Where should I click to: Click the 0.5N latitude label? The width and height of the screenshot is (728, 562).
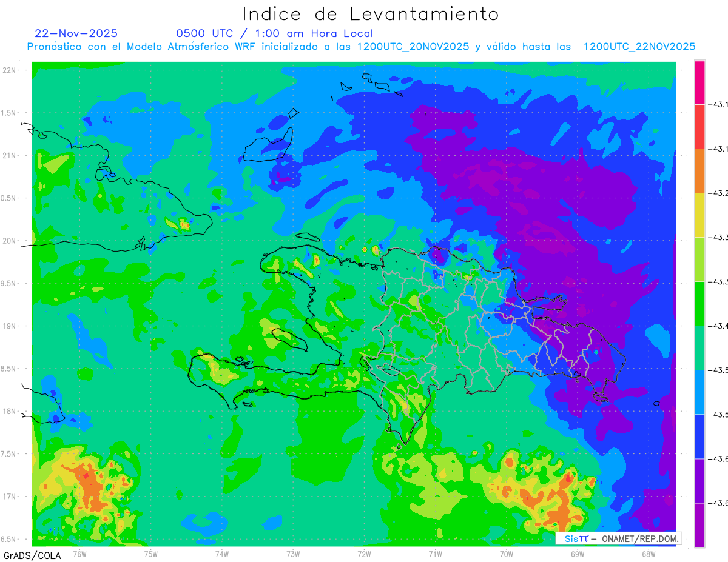(x=9, y=198)
